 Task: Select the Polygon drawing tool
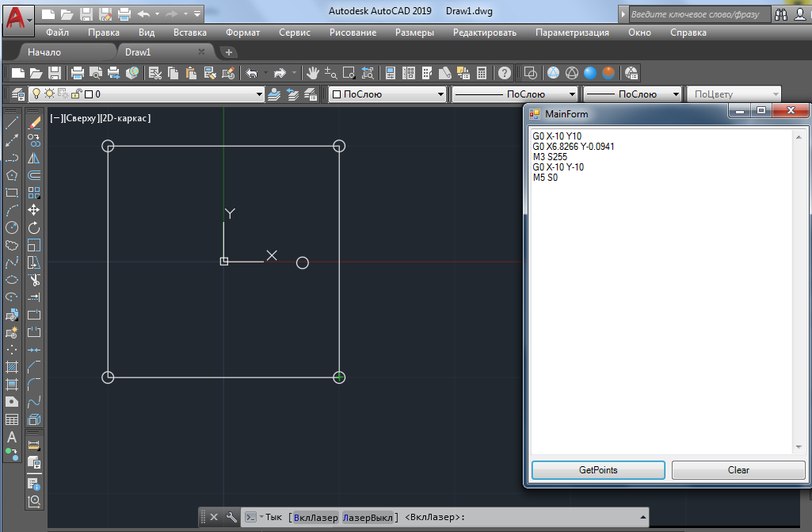pyautogui.click(x=11, y=175)
